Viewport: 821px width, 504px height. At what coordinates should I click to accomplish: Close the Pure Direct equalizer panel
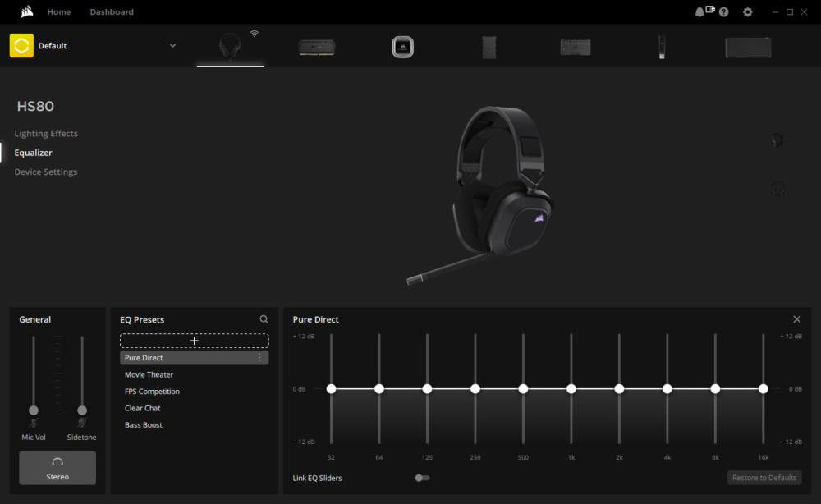(797, 319)
